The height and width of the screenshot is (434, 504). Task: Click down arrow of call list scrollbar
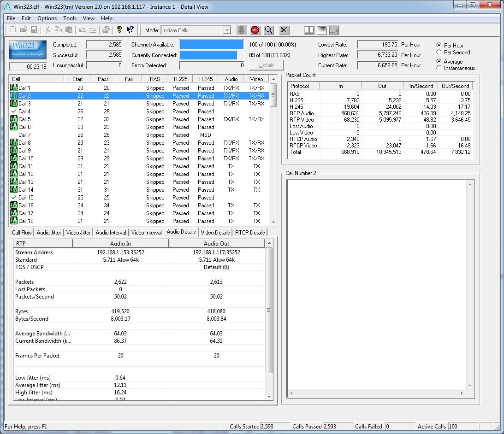(x=273, y=222)
